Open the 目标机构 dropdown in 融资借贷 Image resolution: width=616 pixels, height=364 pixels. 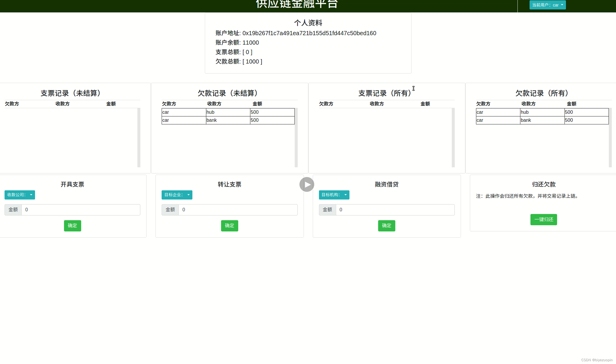tap(334, 195)
